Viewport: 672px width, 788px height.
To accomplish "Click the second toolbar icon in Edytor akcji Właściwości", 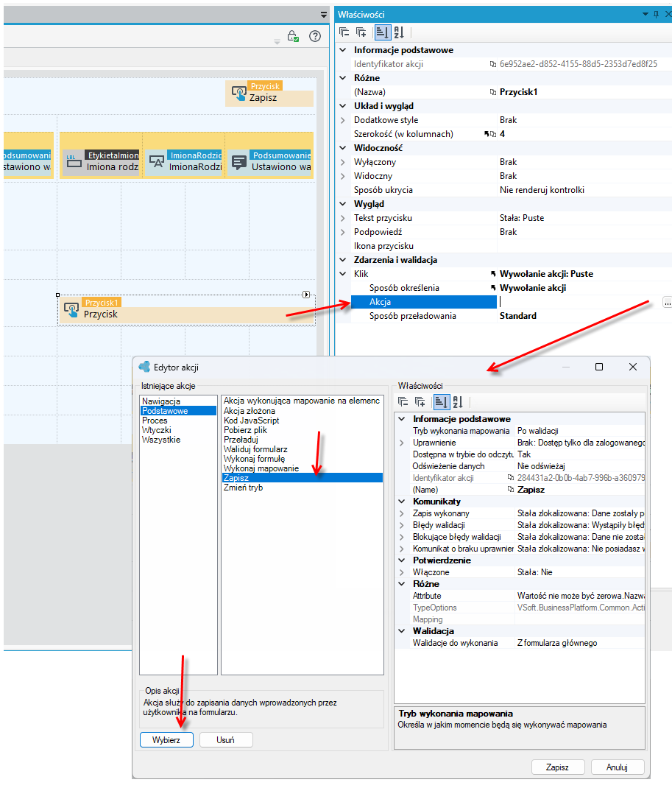I will tap(420, 402).
